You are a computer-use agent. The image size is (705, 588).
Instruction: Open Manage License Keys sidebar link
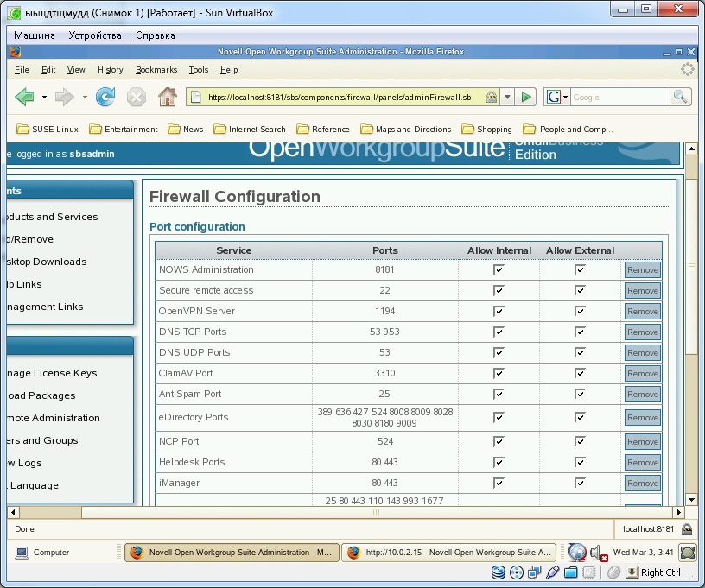[52, 373]
